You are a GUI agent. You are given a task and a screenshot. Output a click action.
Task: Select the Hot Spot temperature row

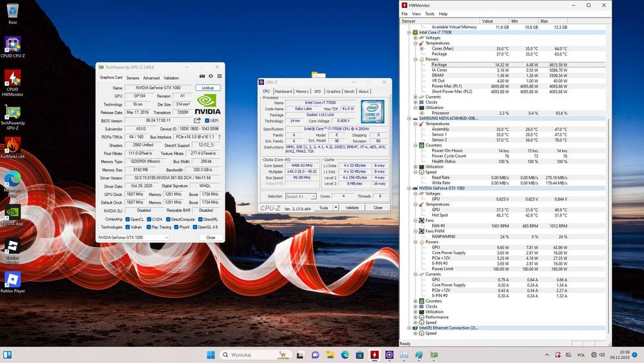(503, 215)
